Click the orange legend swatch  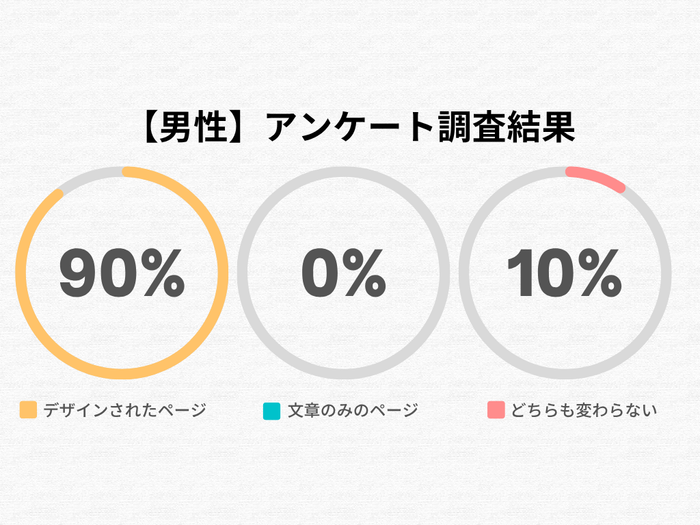pyautogui.click(x=28, y=410)
